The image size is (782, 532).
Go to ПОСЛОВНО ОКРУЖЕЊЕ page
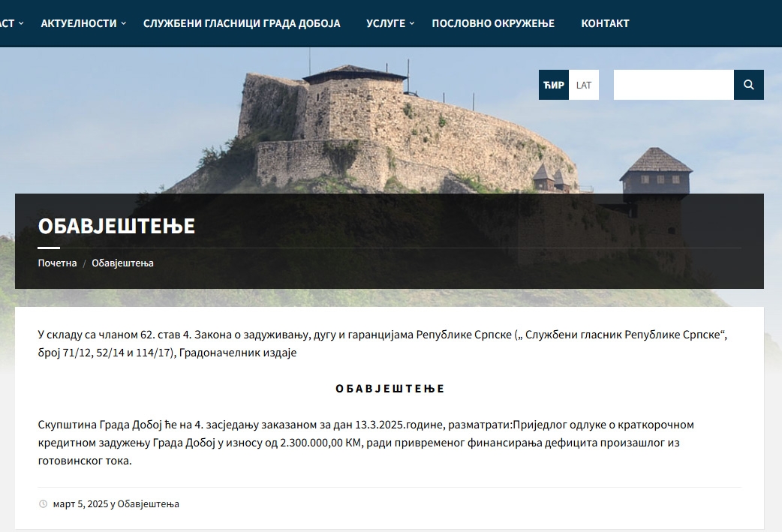(493, 23)
